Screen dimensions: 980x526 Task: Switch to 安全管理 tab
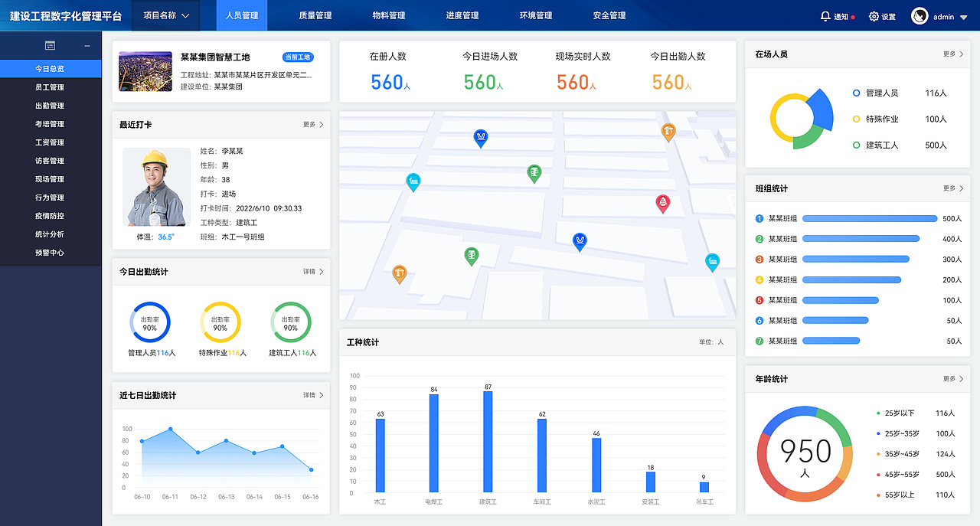point(609,15)
